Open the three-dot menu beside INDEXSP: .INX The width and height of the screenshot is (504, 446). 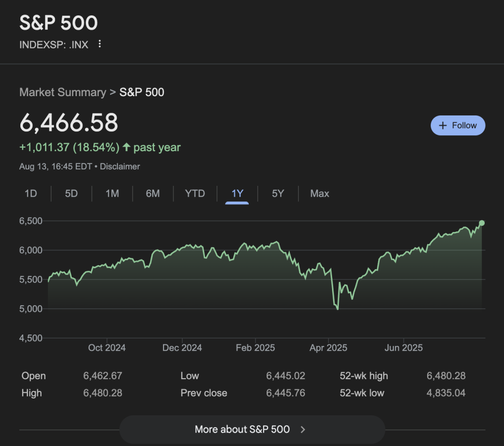tap(100, 44)
